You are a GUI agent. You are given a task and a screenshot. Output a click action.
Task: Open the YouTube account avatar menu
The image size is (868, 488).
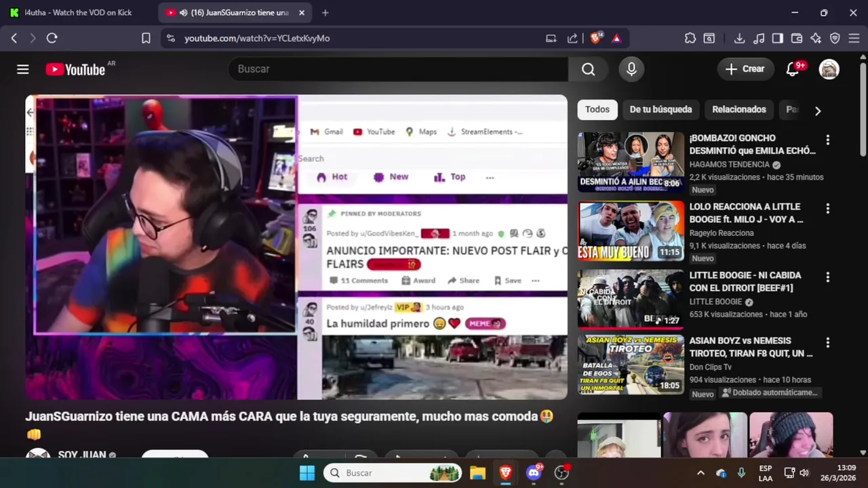tap(829, 69)
